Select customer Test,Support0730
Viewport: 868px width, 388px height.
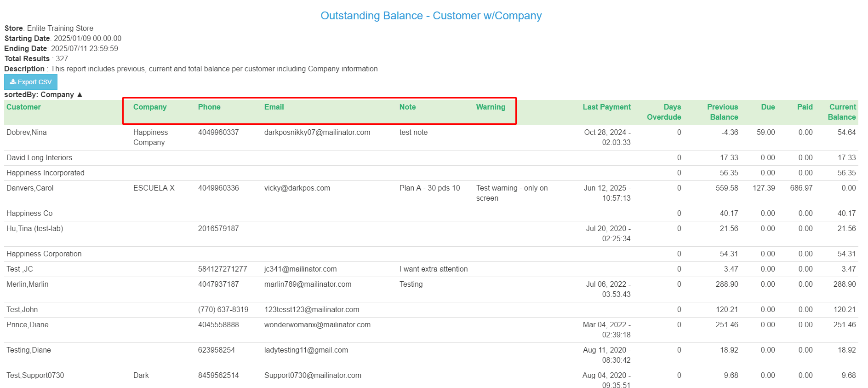coord(35,375)
